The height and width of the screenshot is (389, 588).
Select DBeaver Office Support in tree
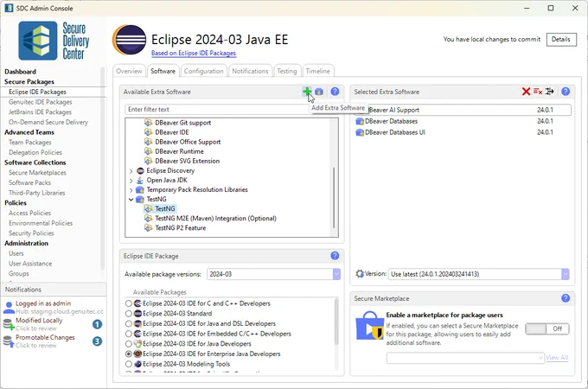click(188, 142)
